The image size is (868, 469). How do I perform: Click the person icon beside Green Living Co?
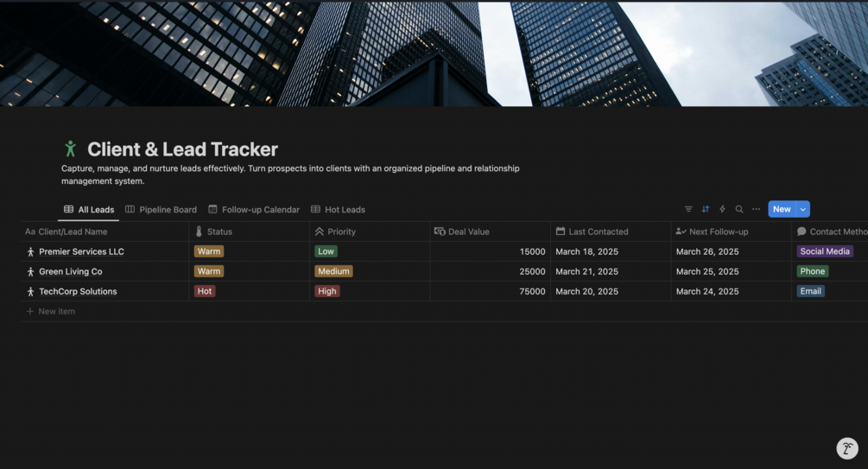(30, 272)
